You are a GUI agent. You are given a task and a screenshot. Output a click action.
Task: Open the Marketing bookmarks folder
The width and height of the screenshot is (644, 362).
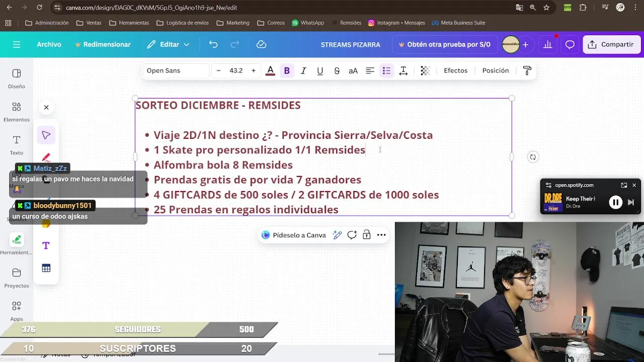[x=233, y=23]
